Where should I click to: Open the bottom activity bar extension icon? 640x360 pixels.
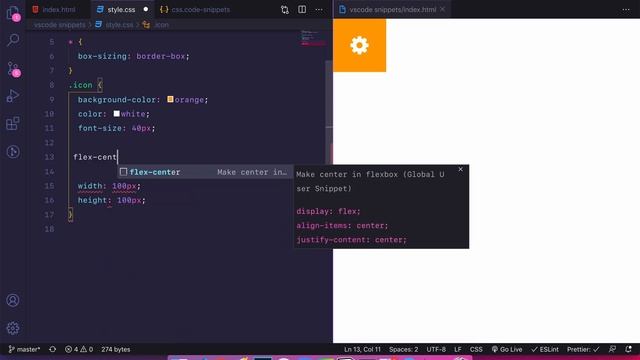coord(13,152)
